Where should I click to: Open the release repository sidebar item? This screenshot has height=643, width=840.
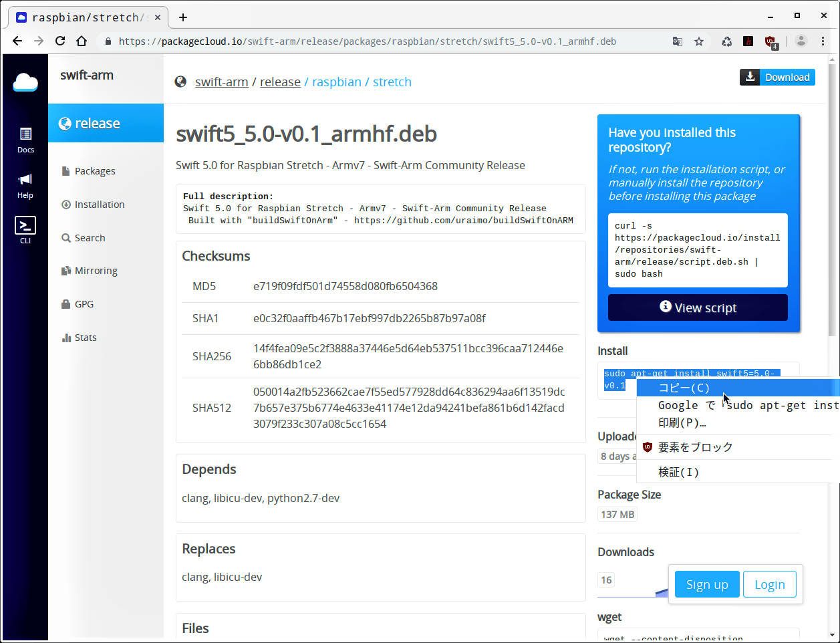tap(106, 123)
